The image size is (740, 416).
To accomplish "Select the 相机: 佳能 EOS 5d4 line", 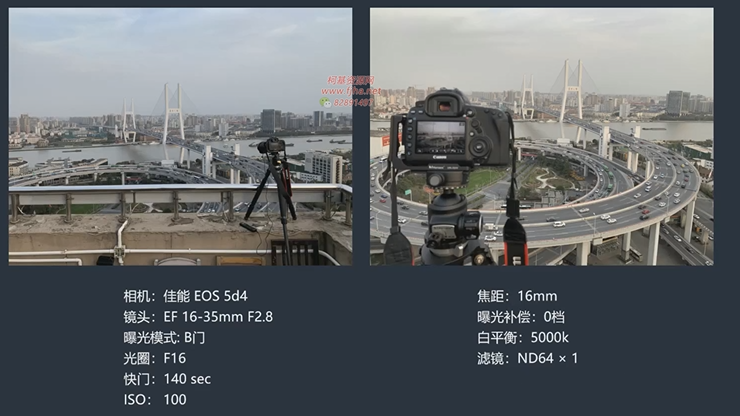I will click(185, 296).
